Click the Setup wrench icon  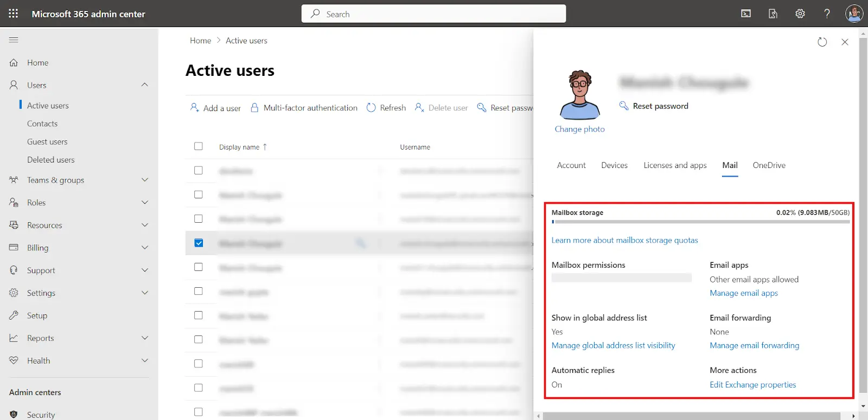click(14, 315)
